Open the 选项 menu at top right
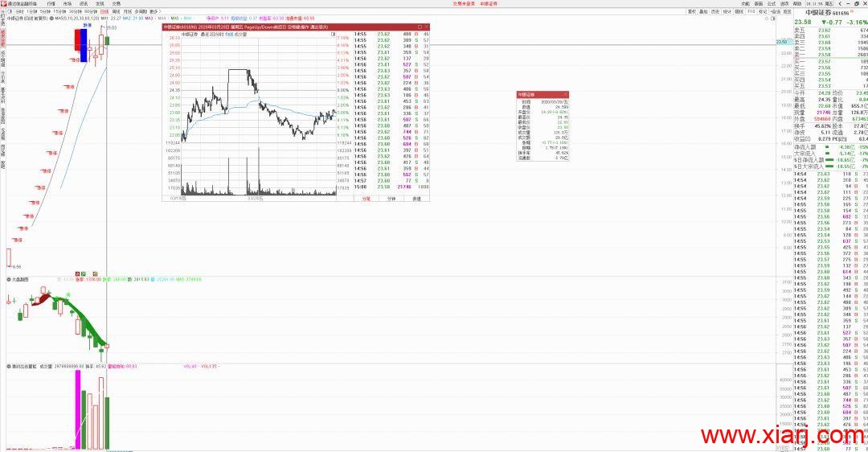The height and width of the screenshot is (452, 868). click(784, 3)
